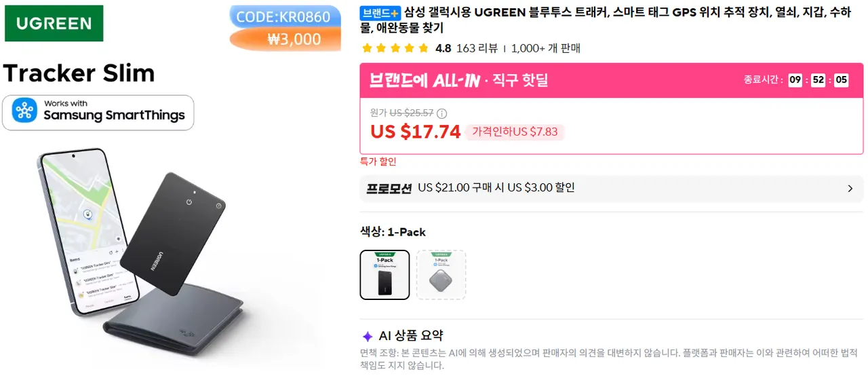Open the 프로모션 promotion row
Image resolution: width=868 pixels, height=376 pixels.
tap(611, 189)
